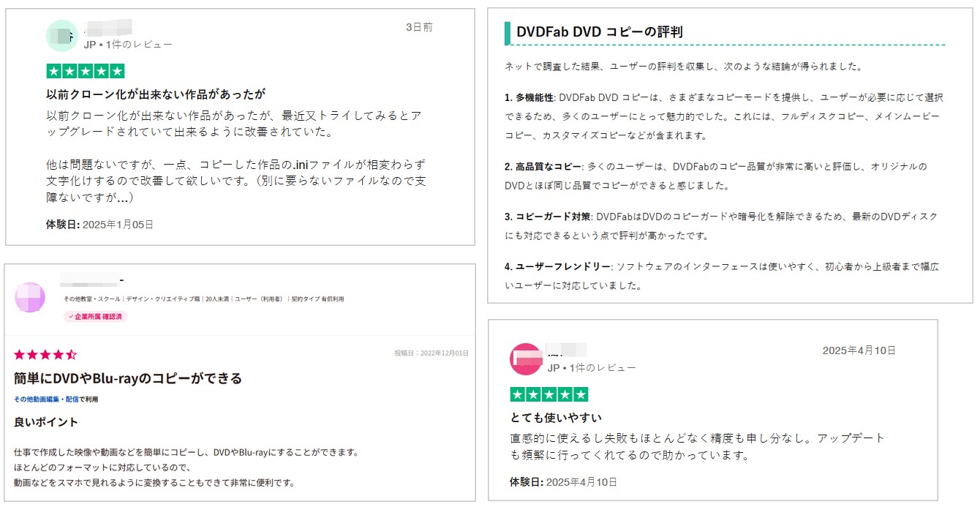
Task: Click the '20人未満' tag
Action: (x=216, y=299)
